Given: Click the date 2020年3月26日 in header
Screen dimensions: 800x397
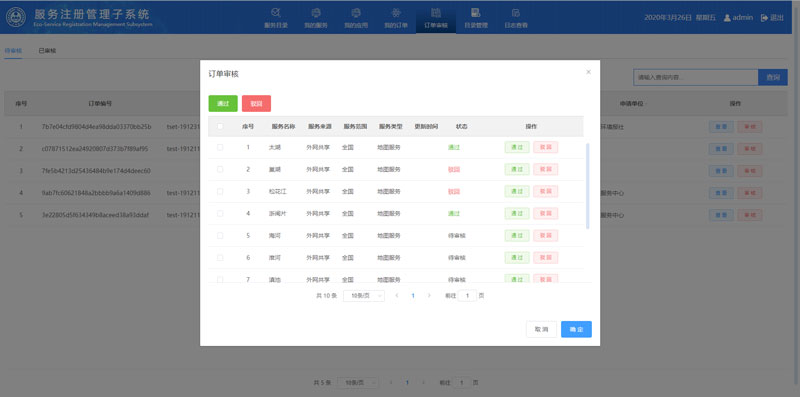Looking at the screenshot, I should click(x=668, y=17).
